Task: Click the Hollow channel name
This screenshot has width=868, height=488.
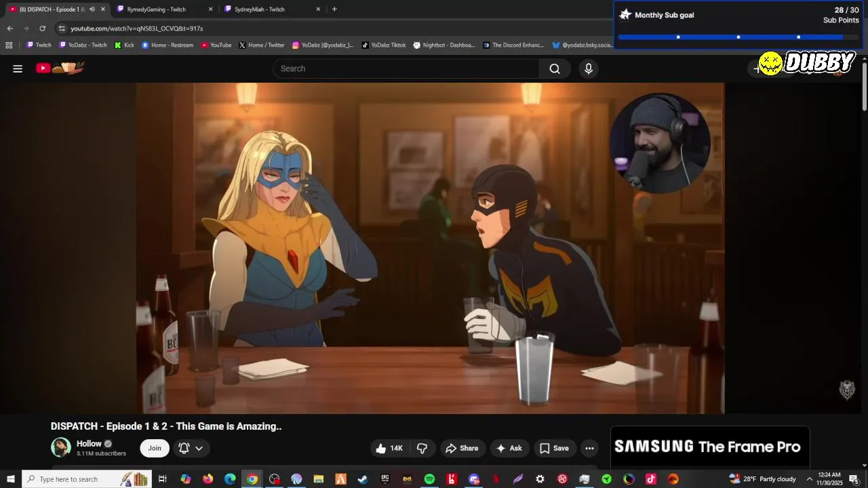Action: 89,444
